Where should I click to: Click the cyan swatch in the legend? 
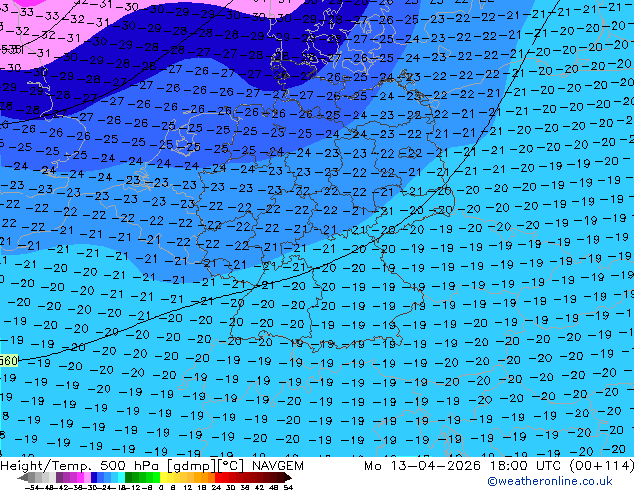pyautogui.click(x=121, y=478)
